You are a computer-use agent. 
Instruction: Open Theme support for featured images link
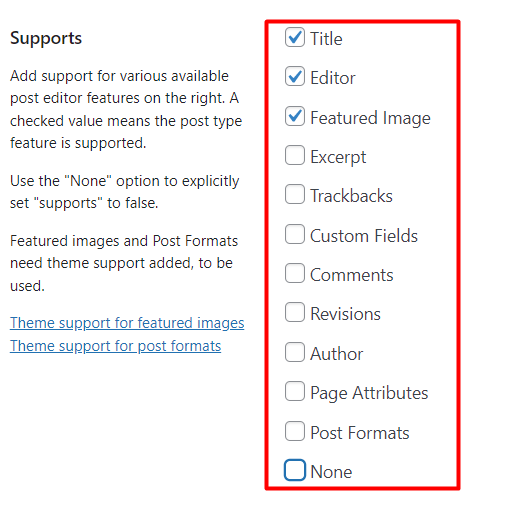click(x=127, y=323)
